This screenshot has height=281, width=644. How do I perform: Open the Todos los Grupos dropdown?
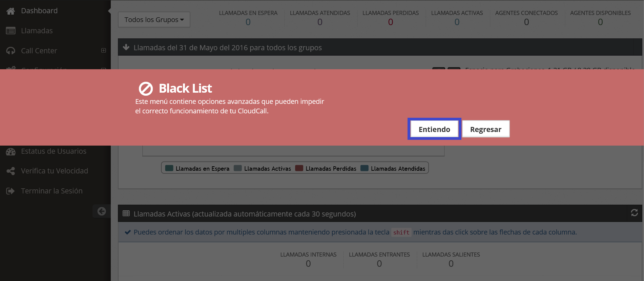[x=154, y=20]
